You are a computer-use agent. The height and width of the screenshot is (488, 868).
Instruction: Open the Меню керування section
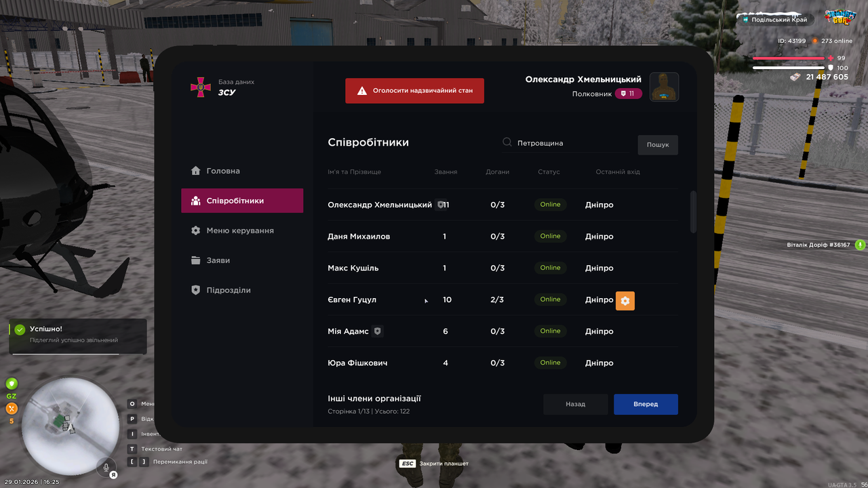coord(242,230)
